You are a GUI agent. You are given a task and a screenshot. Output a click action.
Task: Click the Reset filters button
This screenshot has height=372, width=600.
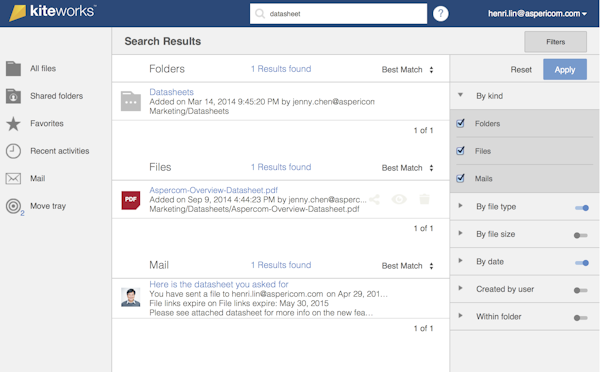tap(521, 70)
